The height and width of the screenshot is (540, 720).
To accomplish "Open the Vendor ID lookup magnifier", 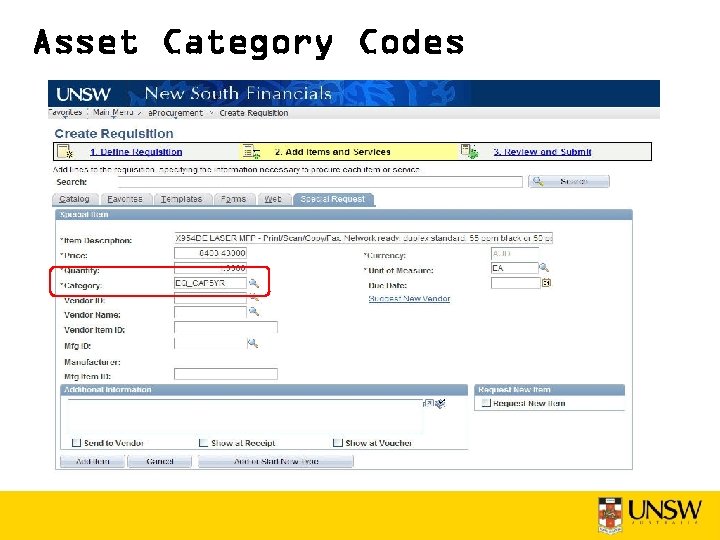I will pos(254,298).
